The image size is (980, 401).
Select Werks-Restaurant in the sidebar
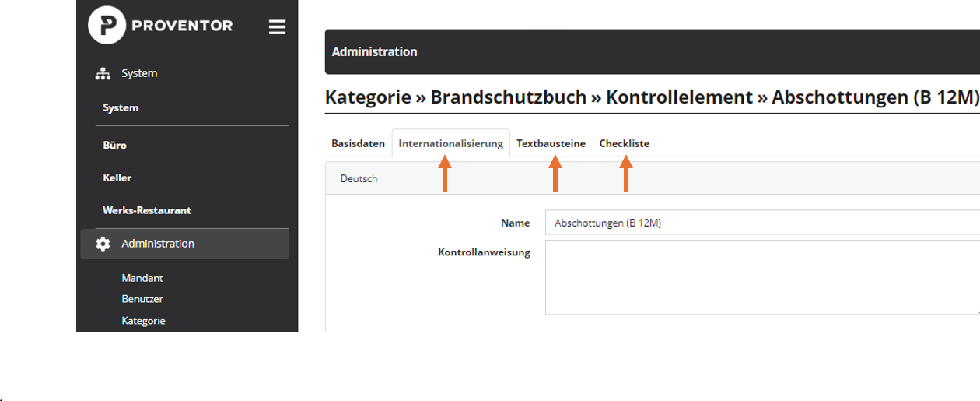point(147,210)
